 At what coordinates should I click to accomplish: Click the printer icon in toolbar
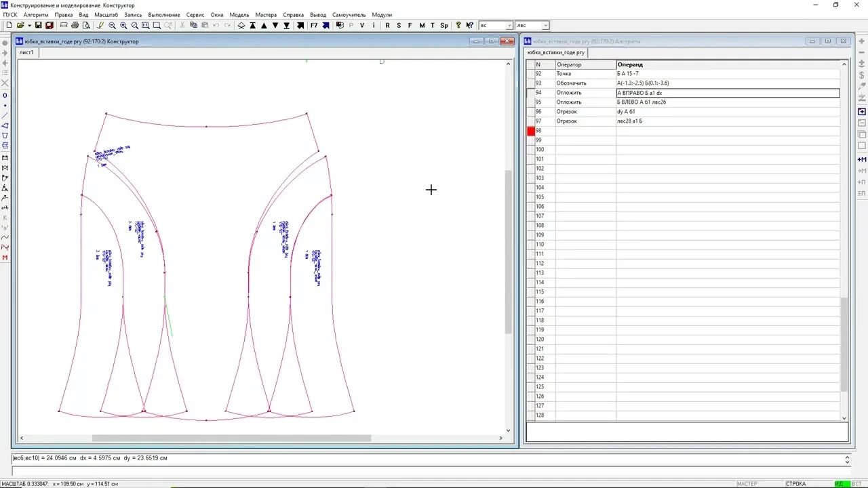tap(75, 25)
